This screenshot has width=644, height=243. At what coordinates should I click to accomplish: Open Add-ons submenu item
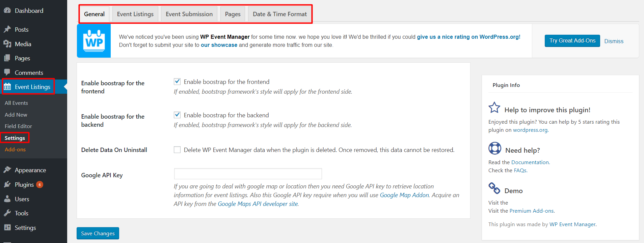pyautogui.click(x=15, y=149)
